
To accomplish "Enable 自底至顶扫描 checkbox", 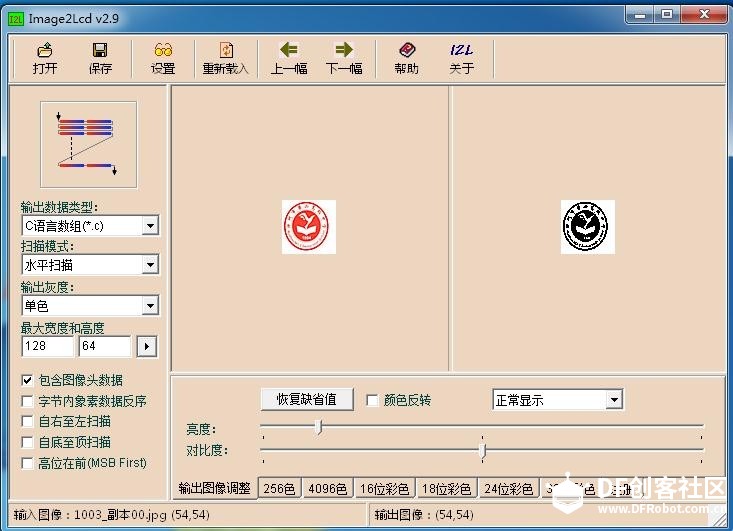I will click(28, 442).
